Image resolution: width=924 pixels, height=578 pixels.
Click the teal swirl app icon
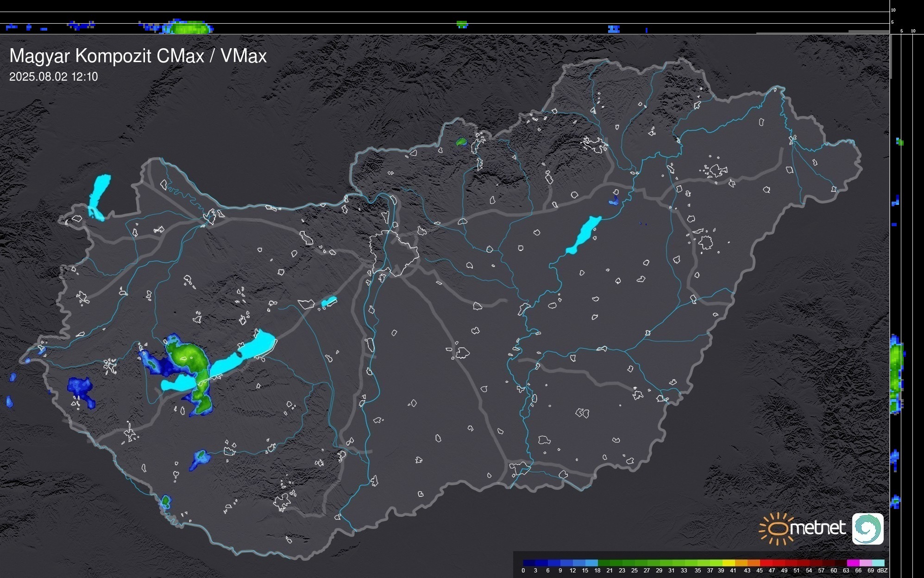867,529
